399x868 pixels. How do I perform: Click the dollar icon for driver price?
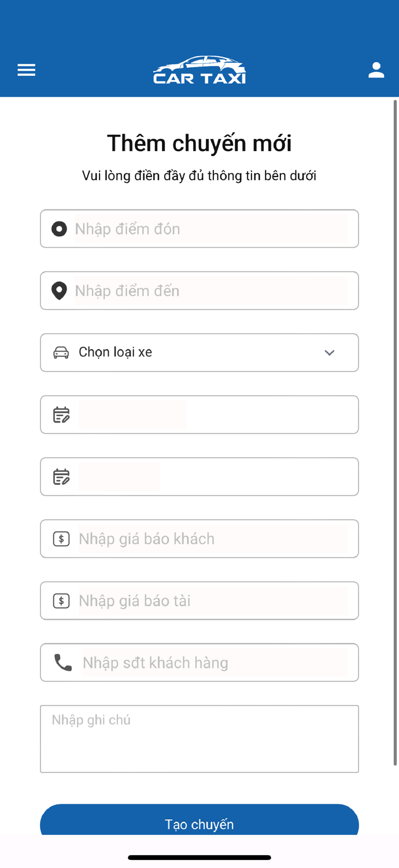tap(61, 601)
